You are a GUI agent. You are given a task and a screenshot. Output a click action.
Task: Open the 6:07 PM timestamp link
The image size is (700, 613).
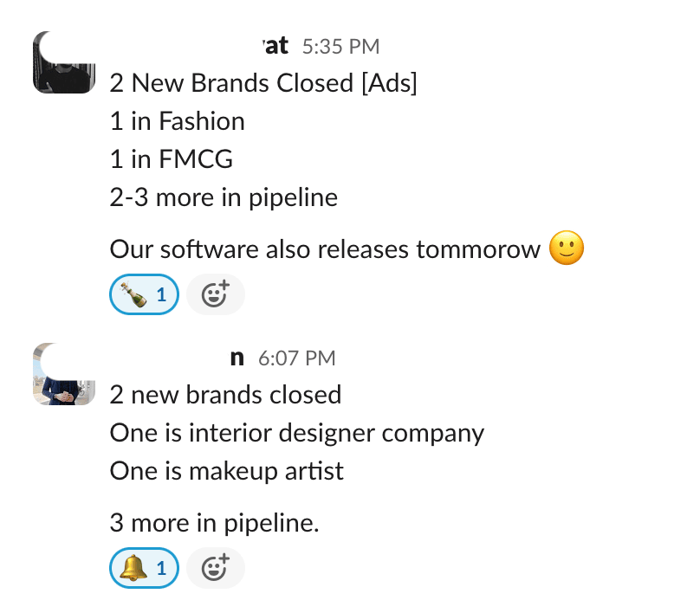click(296, 358)
